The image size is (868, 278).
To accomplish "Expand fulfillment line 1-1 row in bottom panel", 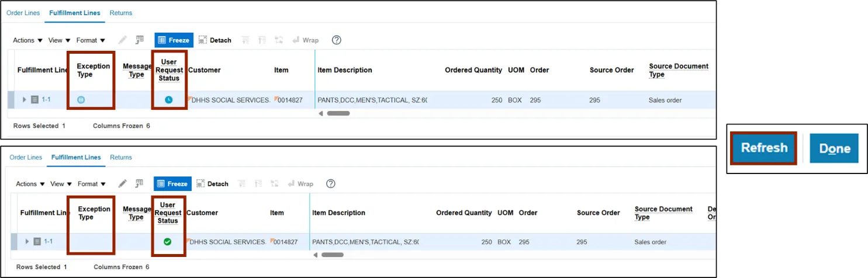I will click(27, 241).
